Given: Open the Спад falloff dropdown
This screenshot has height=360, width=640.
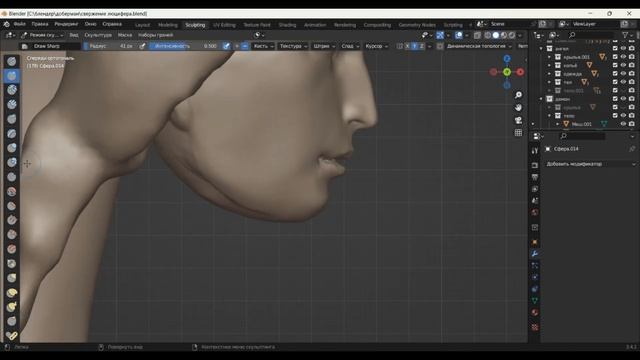Looking at the screenshot, I should pyautogui.click(x=350, y=46).
